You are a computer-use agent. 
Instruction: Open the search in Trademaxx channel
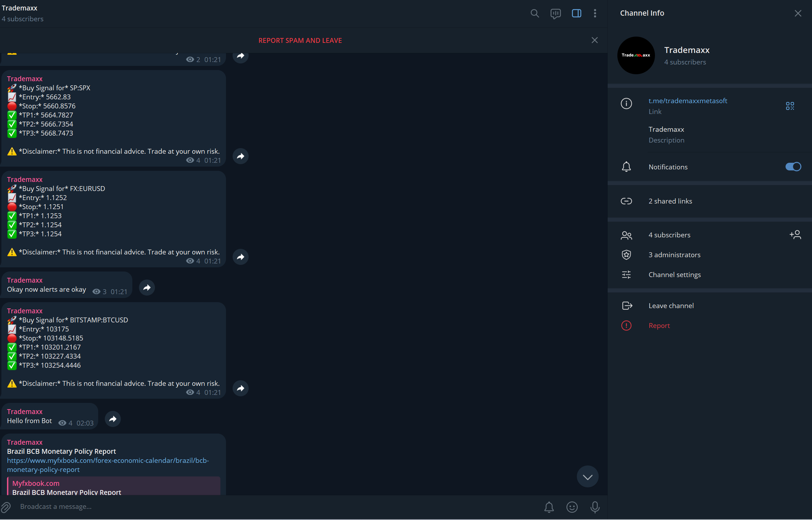point(535,13)
